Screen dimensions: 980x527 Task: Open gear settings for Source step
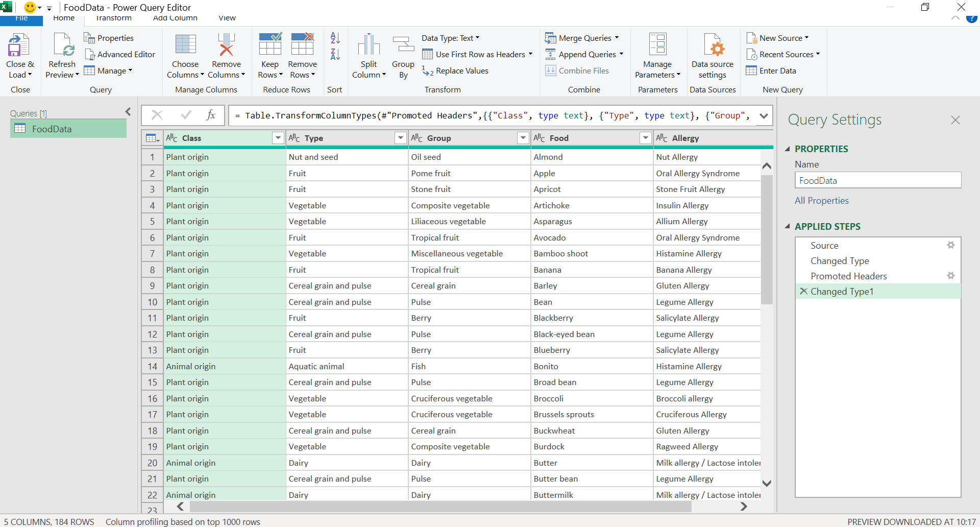tap(950, 246)
